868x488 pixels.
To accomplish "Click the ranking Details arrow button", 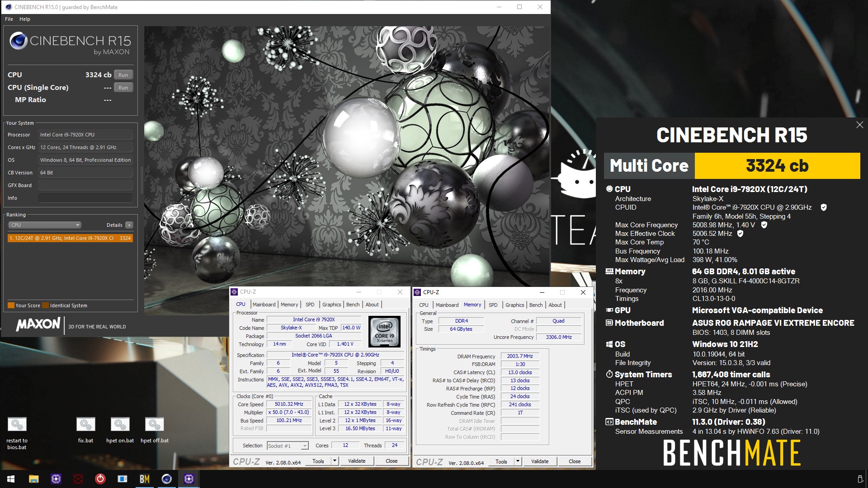I will (x=129, y=225).
